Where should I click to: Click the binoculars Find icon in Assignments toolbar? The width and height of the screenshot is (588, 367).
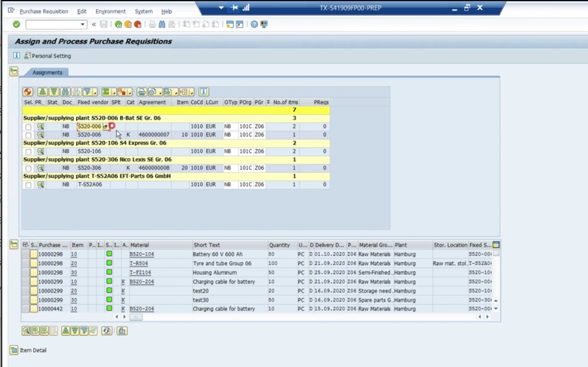[65, 92]
